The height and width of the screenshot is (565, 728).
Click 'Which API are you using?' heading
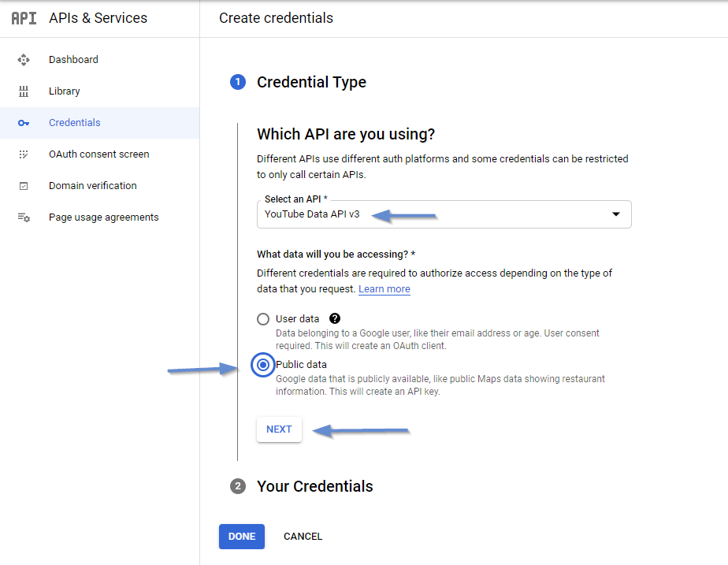tap(346, 134)
